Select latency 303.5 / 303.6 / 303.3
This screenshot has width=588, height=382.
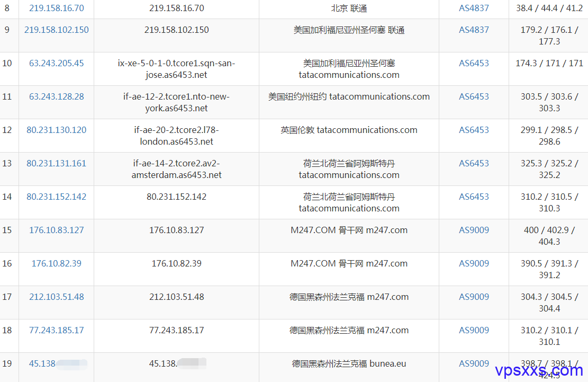point(549,102)
